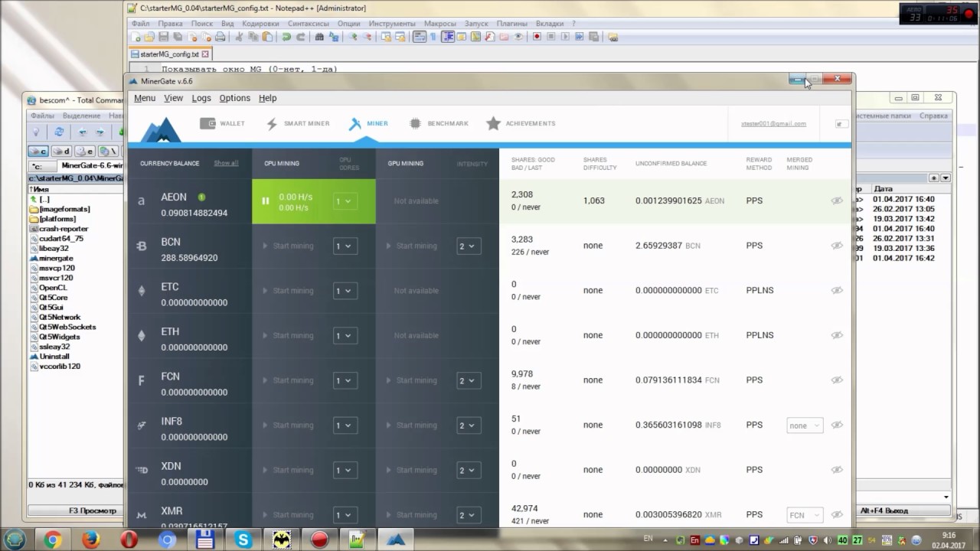This screenshot has height=551, width=980.
Task: Toggle visibility eye for INF8 row
Action: tap(837, 425)
